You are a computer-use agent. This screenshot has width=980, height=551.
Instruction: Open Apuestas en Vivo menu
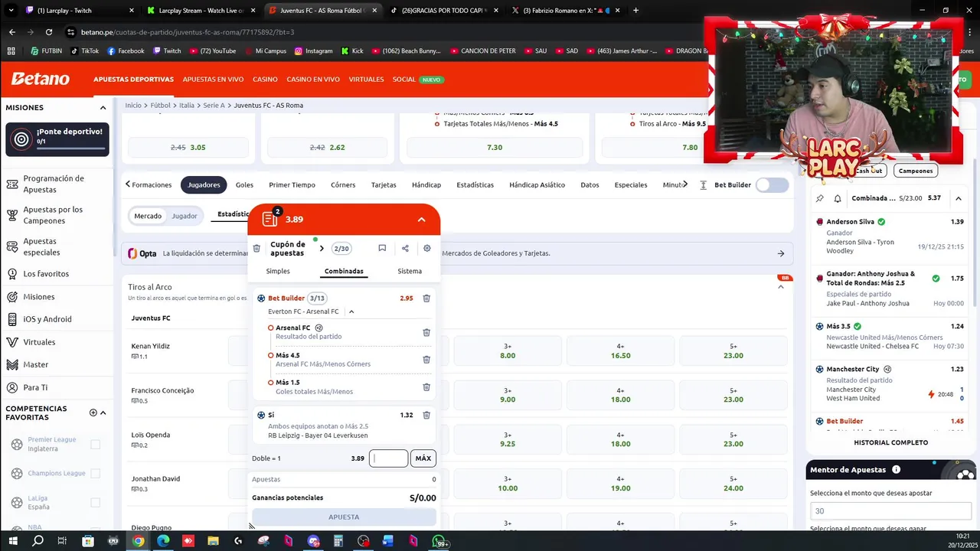pyautogui.click(x=213, y=80)
